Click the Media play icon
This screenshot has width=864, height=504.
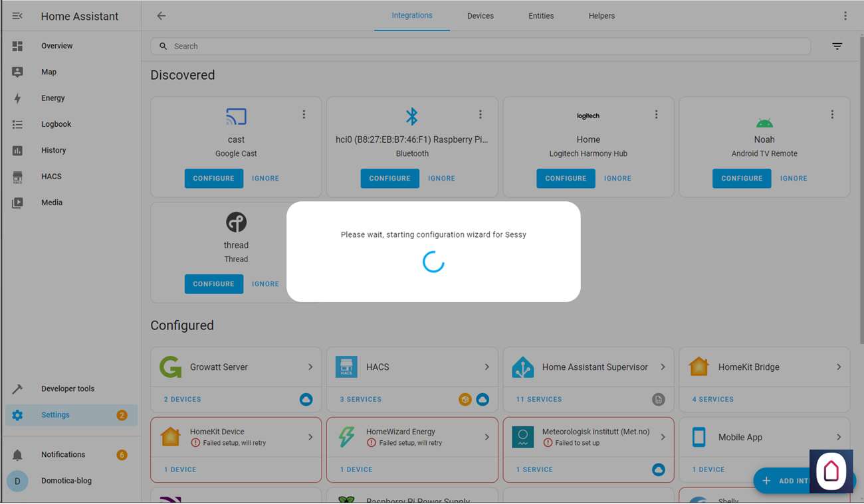coord(17,203)
